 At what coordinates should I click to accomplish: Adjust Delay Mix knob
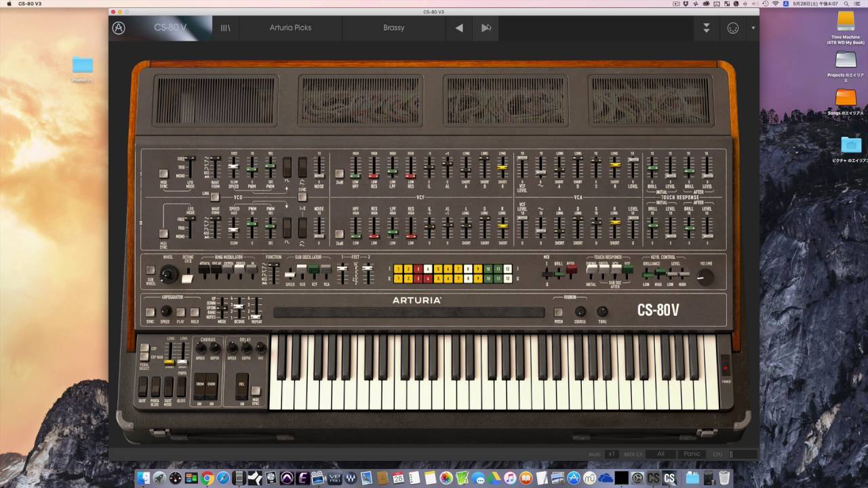[261, 348]
